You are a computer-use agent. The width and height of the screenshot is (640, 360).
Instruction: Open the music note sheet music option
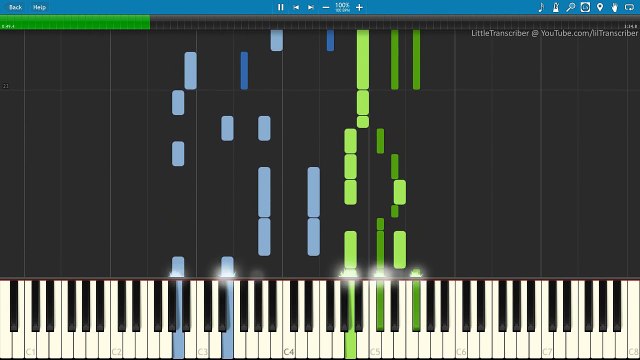click(x=541, y=7)
